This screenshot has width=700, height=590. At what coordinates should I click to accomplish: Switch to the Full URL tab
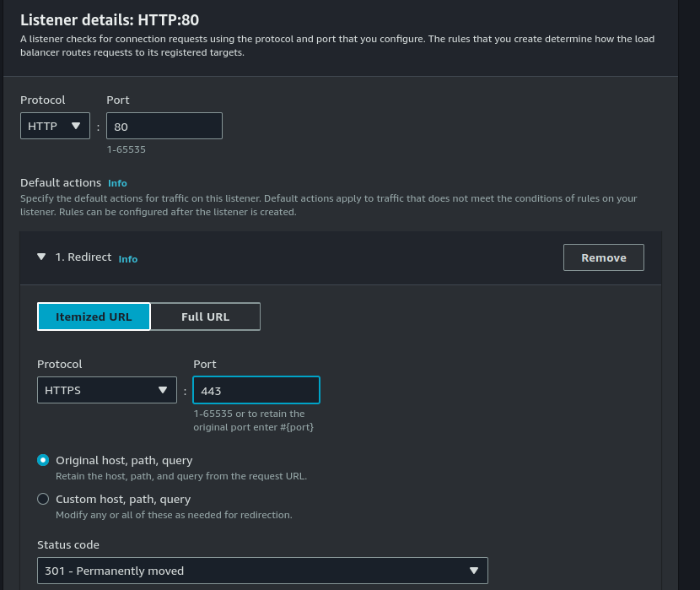tap(205, 317)
